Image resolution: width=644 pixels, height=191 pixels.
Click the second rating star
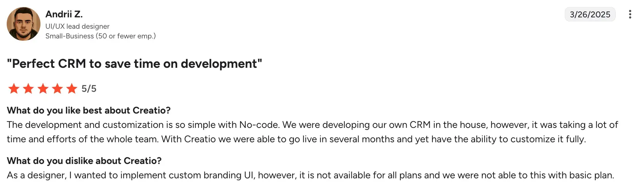click(x=28, y=89)
